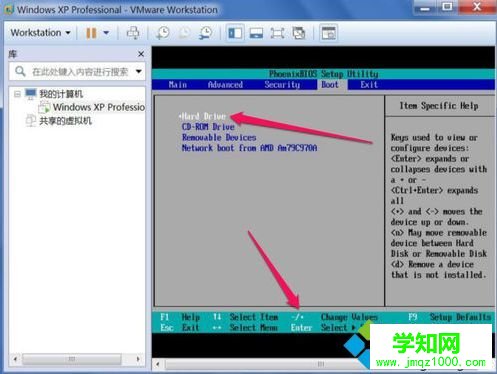
Task: Click Esc Exit in BIOS footer
Action: (x=180, y=328)
